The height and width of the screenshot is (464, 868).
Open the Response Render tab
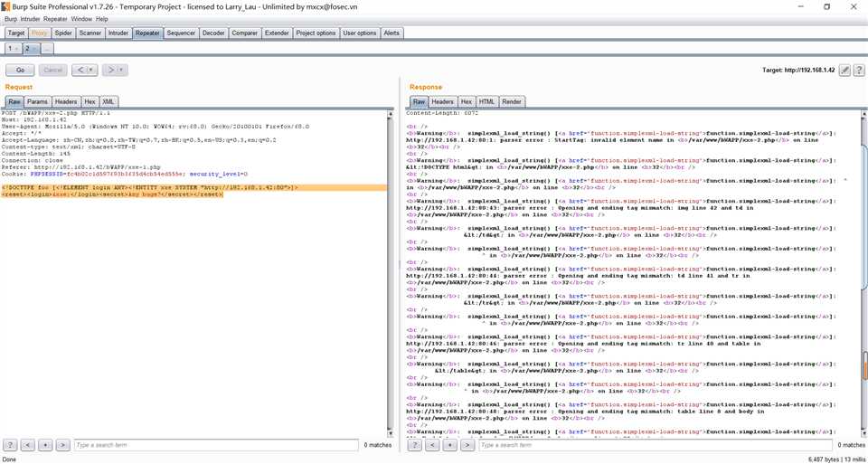512,102
